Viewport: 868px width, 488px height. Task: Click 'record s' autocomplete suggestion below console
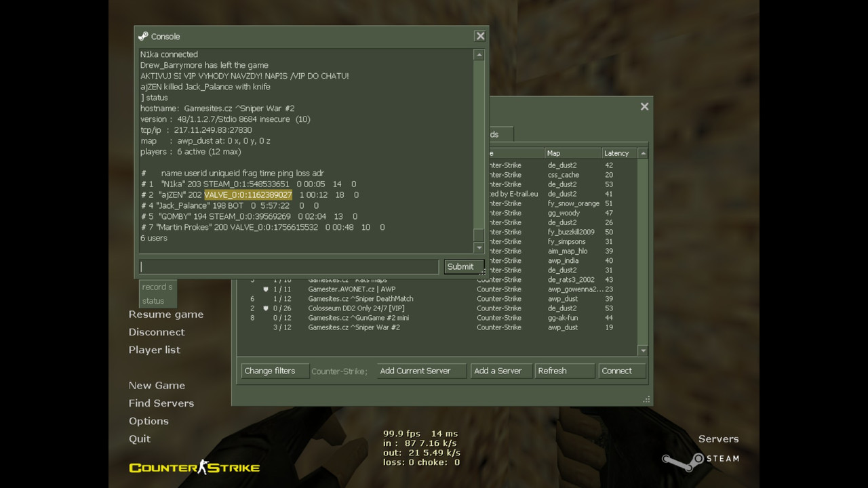pos(157,287)
